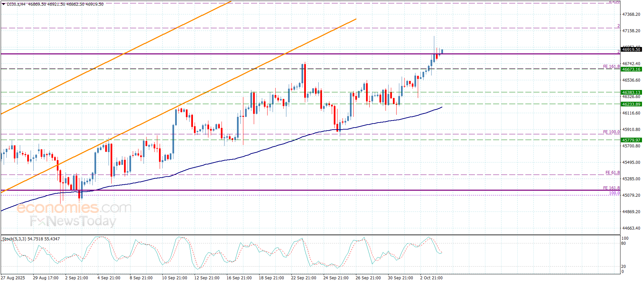Open the chart menu triangle beside DJ30.s,H4
Viewport: 644px width, 282px height.
pos(4,4)
